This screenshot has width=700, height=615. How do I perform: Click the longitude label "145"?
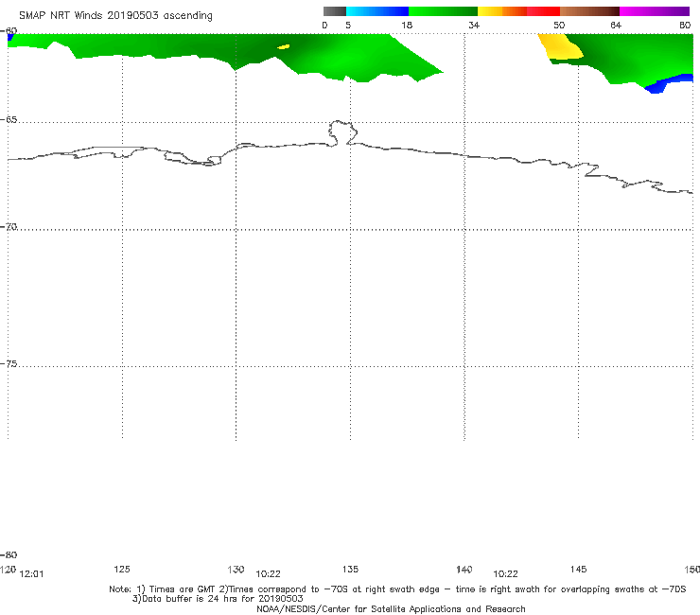click(x=579, y=569)
